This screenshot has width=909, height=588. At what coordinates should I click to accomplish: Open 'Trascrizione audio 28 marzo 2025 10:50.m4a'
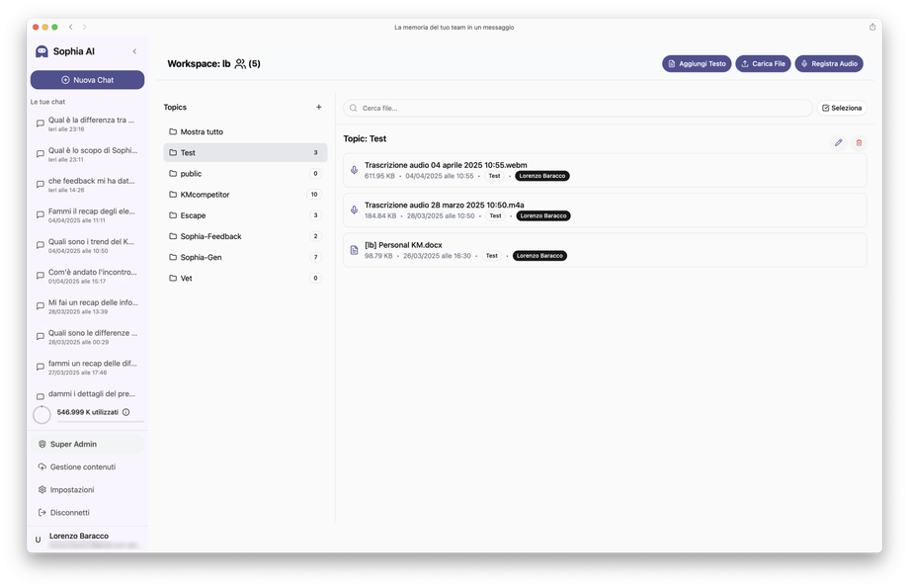(x=605, y=210)
